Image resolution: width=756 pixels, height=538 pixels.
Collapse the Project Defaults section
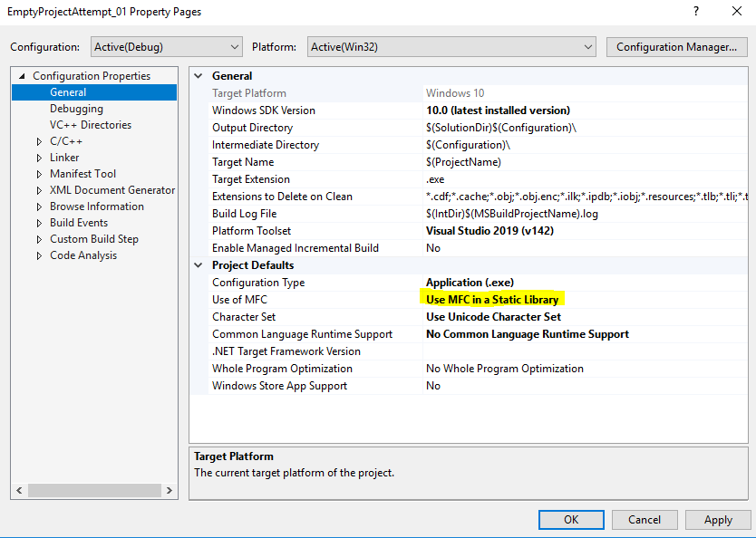[199, 265]
